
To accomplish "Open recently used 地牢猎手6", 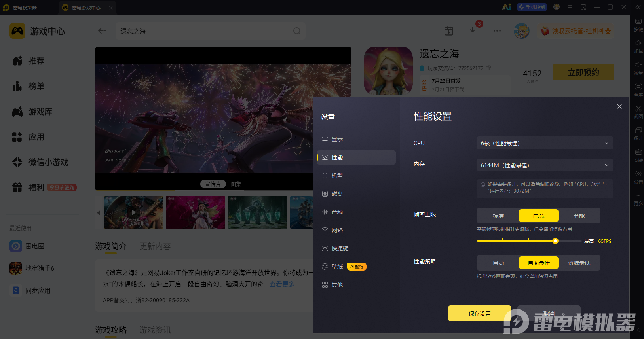I will pyautogui.click(x=32, y=268).
